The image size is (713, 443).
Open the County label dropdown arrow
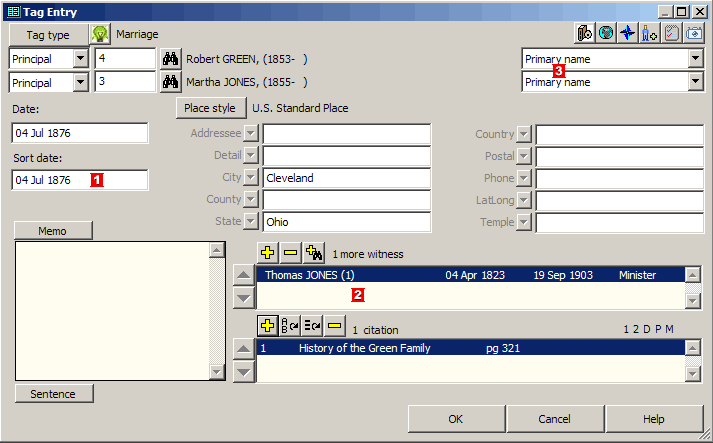pos(251,199)
